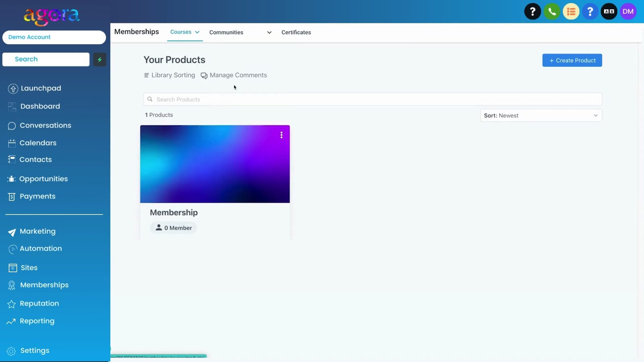
Task: Open Manage Comments link
Action: point(234,75)
